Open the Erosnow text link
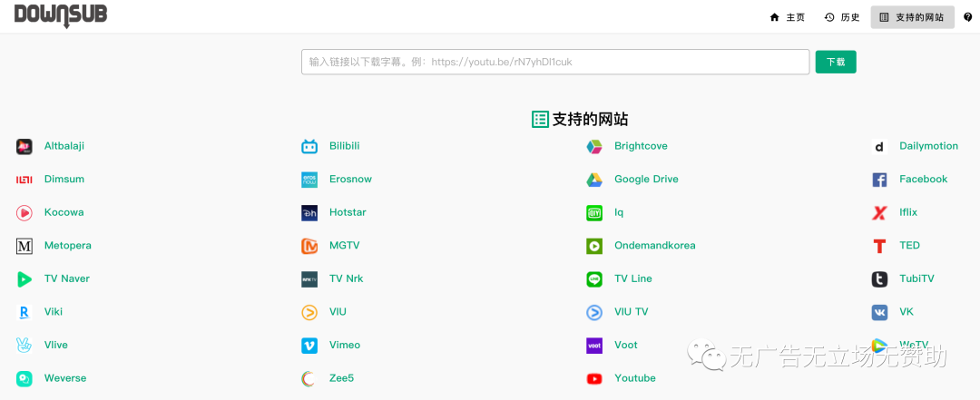The width and height of the screenshot is (980, 400). click(x=350, y=180)
